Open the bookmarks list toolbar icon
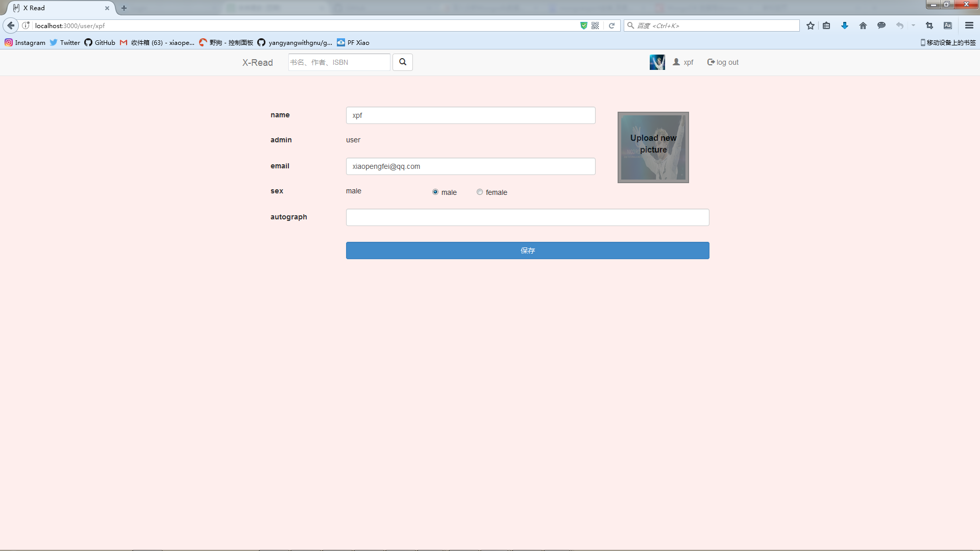 point(826,26)
